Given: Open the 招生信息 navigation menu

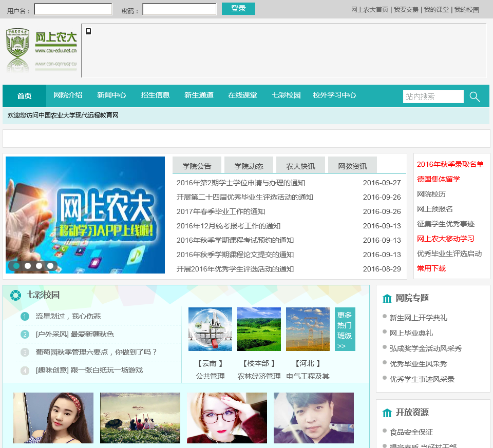Looking at the screenshot, I should [155, 95].
